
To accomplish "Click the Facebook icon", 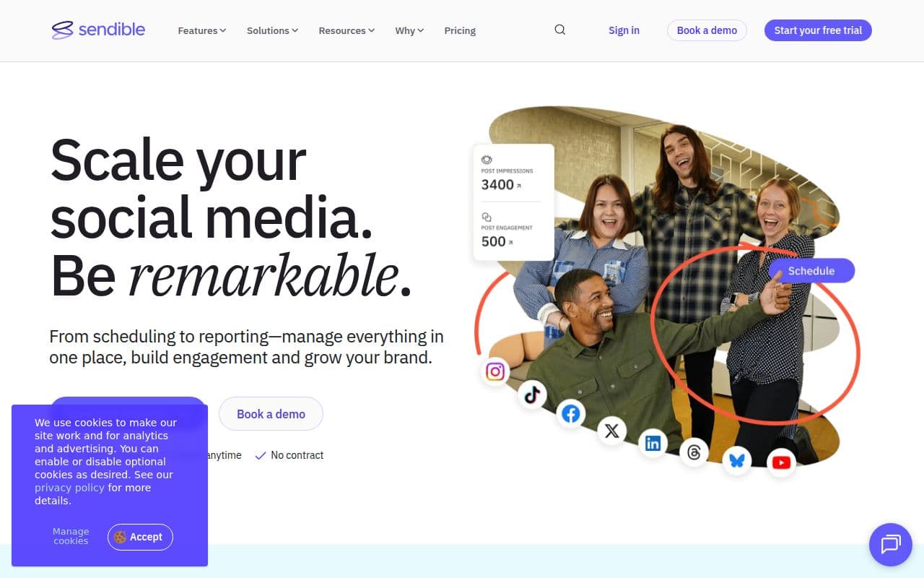I will tap(571, 413).
